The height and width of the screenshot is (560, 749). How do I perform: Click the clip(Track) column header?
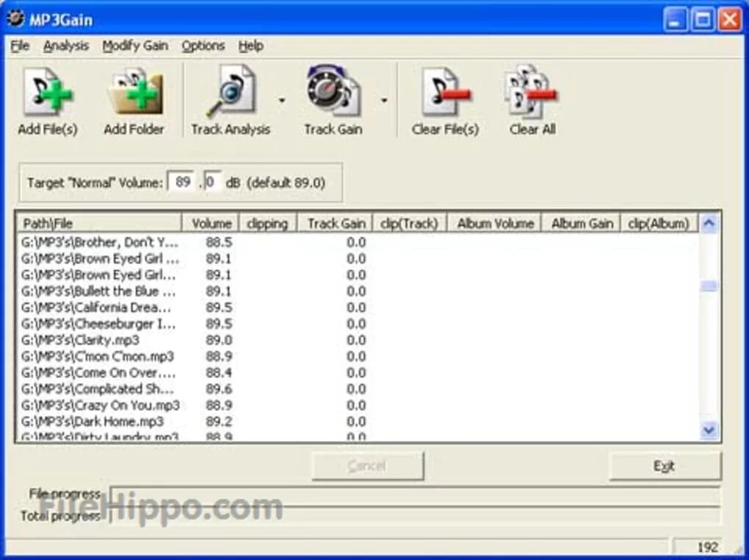coord(409,223)
